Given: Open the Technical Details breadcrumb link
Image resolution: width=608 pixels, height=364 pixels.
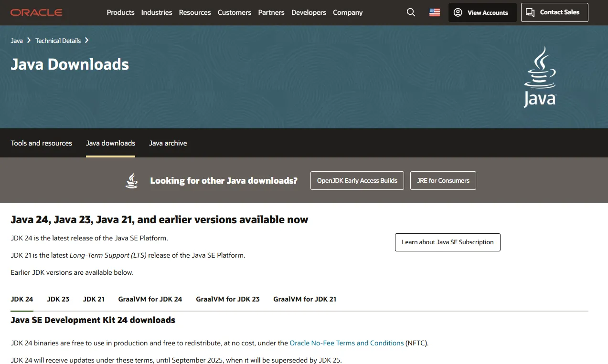Looking at the screenshot, I should (x=58, y=41).
